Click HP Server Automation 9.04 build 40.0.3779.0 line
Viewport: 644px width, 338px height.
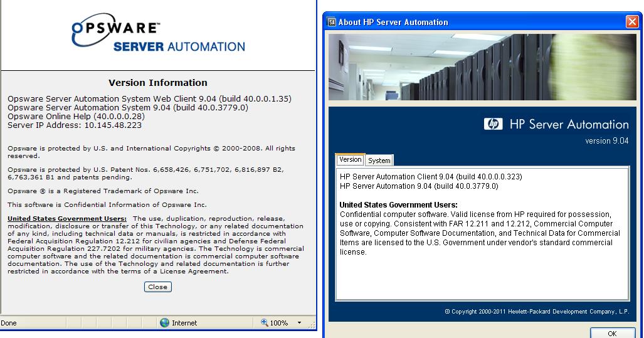(x=419, y=186)
